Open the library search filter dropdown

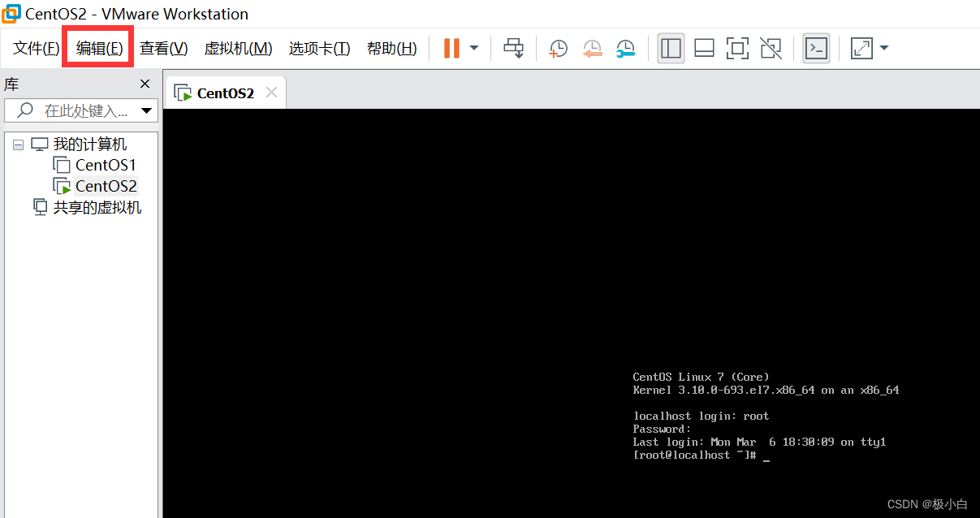coord(147,111)
